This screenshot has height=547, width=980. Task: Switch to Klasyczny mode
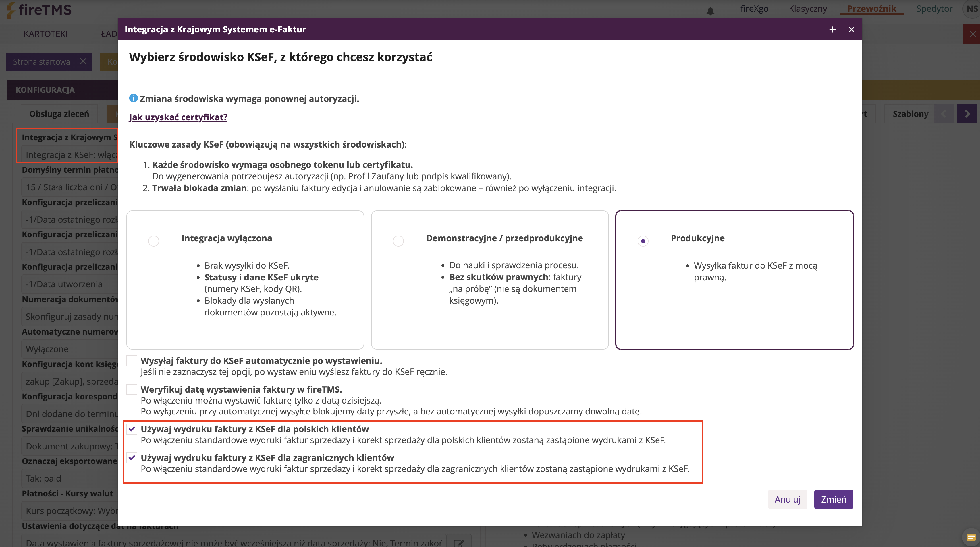coord(808,8)
